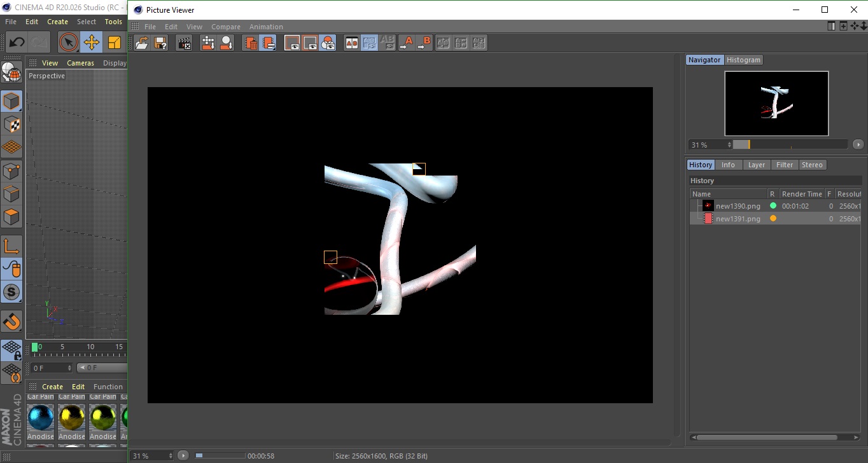This screenshot has width=868, height=463.
Task: Click the Redo arrow in Cinema 4D toolbar
Action: tap(39, 43)
